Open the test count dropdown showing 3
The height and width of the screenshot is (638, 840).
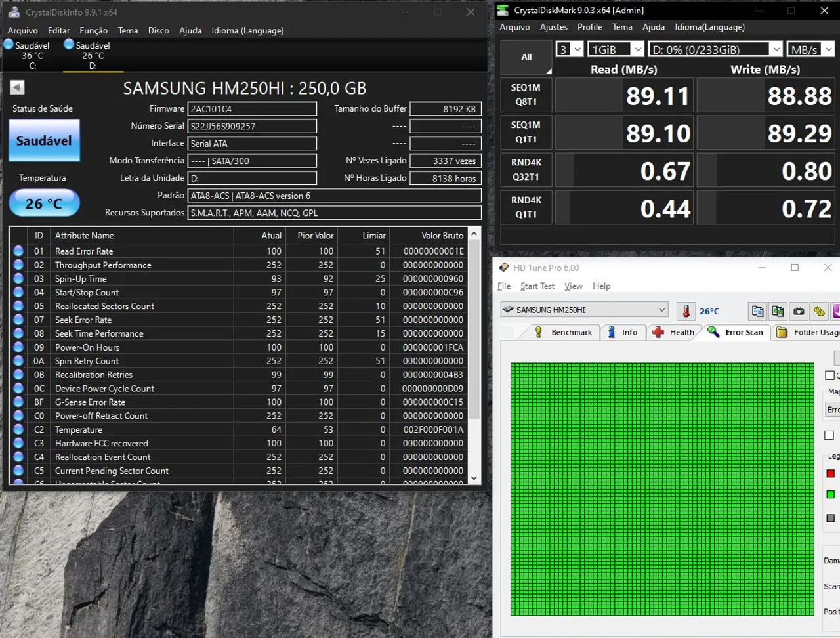(570, 49)
